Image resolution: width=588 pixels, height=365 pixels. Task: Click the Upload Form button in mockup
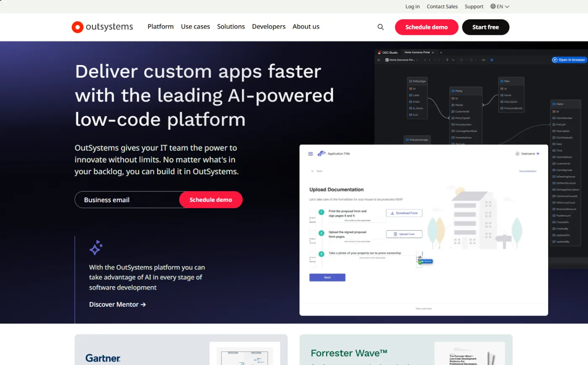click(404, 234)
